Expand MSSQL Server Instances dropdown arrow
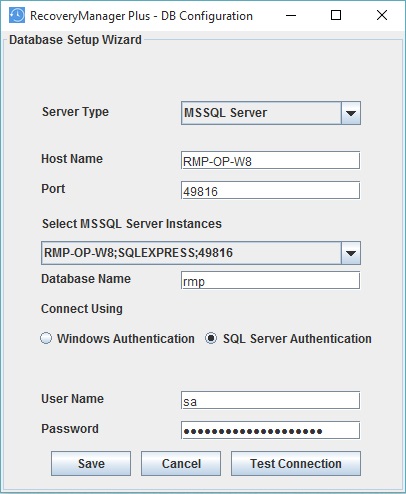This screenshot has width=406, height=494. pos(351,253)
